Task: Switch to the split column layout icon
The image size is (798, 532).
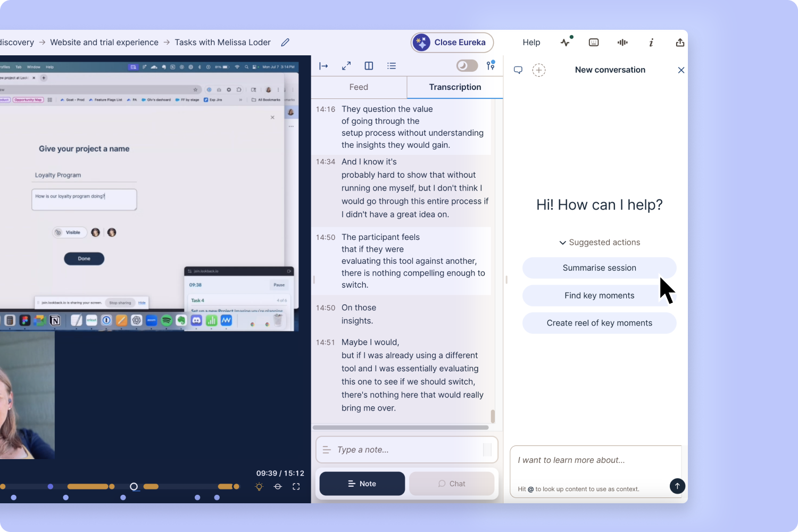Action: tap(369, 66)
